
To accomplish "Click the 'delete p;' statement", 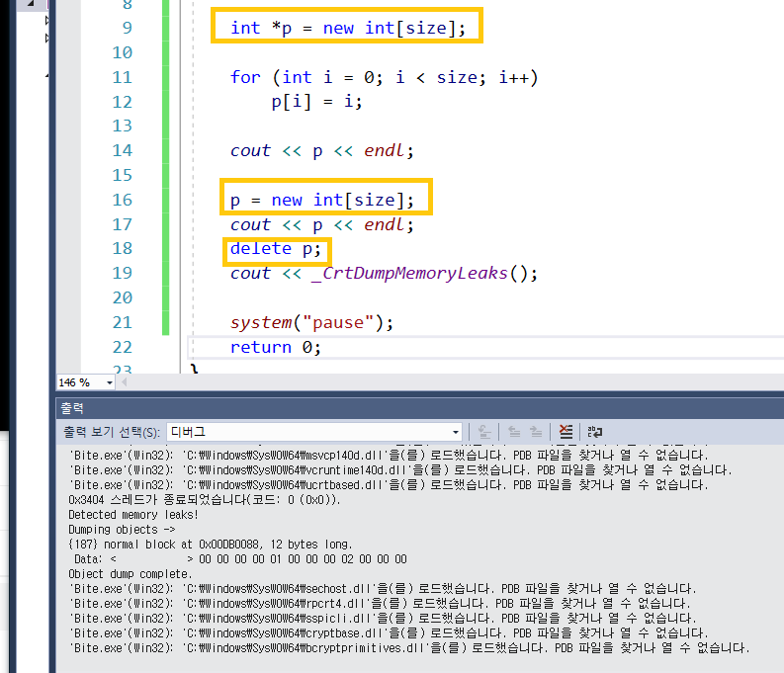I will point(276,248).
